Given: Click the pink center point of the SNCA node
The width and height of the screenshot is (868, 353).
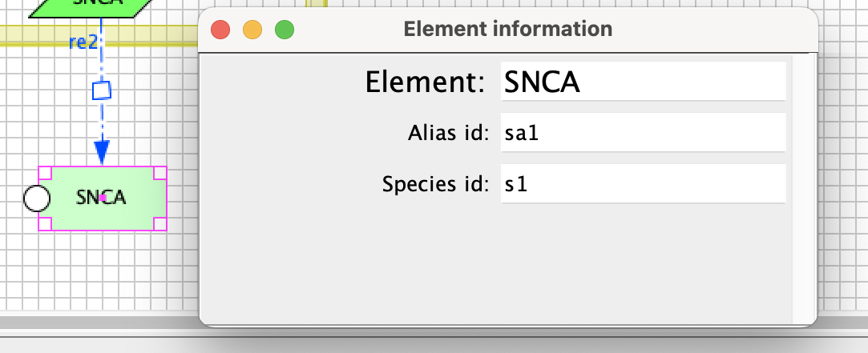Looking at the screenshot, I should [x=103, y=198].
